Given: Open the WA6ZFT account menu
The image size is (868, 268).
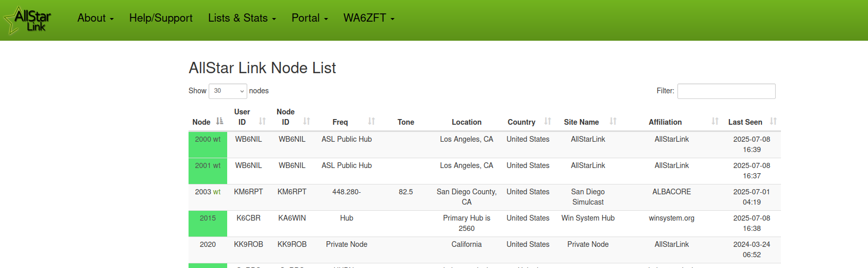Looking at the screenshot, I should click(369, 18).
